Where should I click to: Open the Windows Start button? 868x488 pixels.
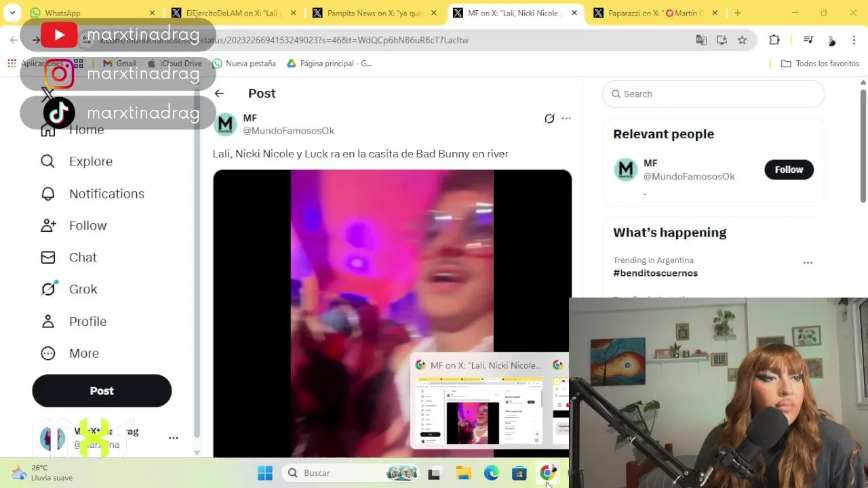[265, 473]
